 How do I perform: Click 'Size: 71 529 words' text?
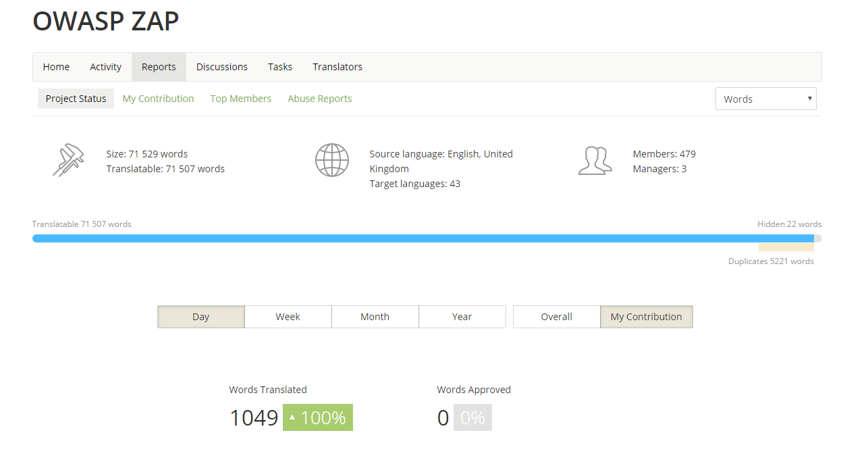[x=147, y=154]
